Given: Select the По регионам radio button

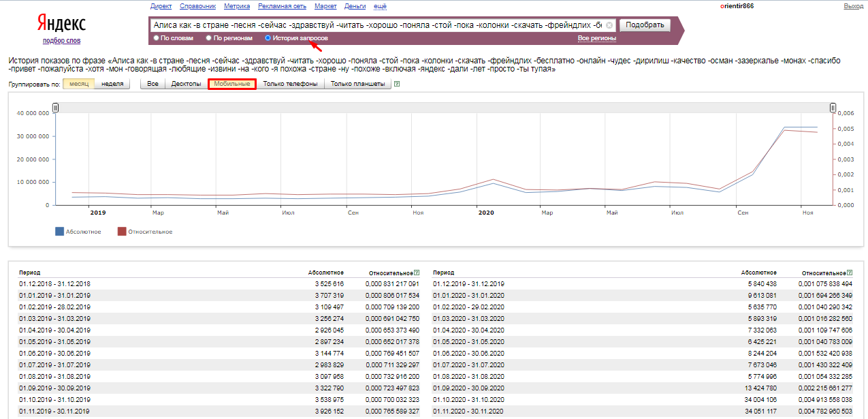Looking at the screenshot, I should pos(209,38).
